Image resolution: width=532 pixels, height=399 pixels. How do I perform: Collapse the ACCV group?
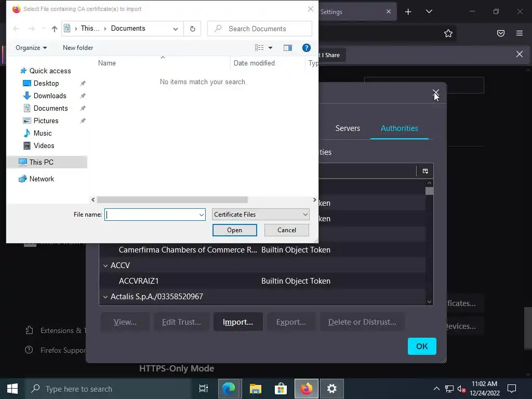[x=105, y=265]
